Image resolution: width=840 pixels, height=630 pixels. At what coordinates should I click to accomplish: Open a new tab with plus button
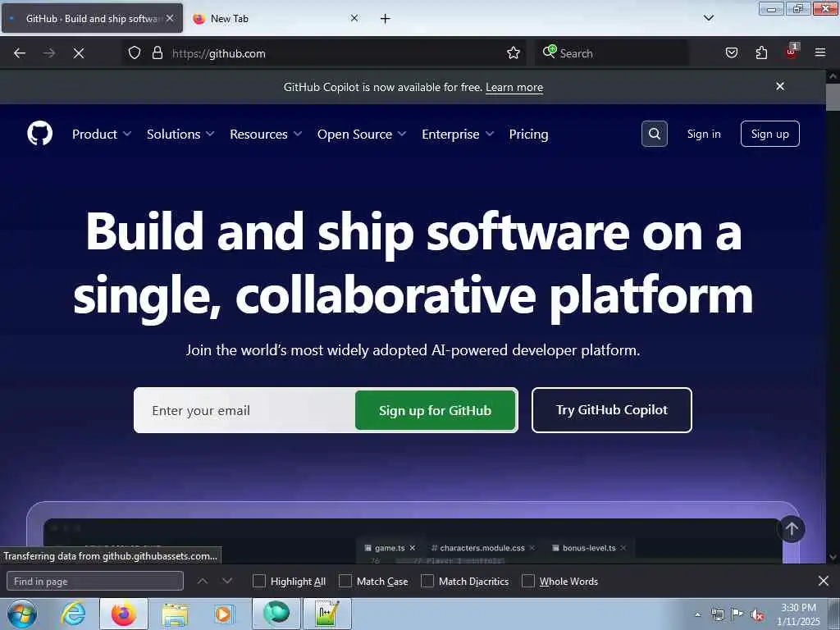click(x=385, y=19)
